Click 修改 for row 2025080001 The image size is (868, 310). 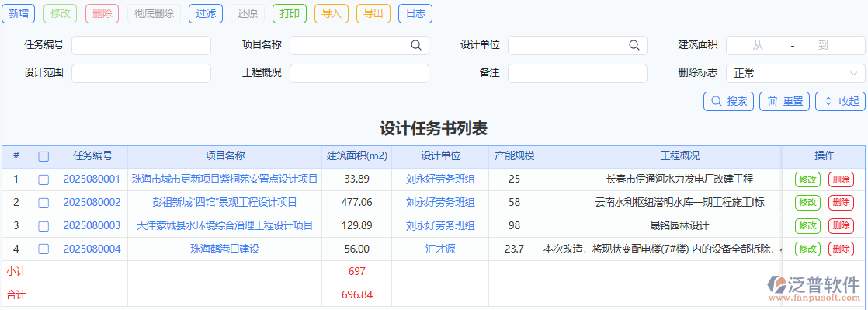(x=808, y=179)
